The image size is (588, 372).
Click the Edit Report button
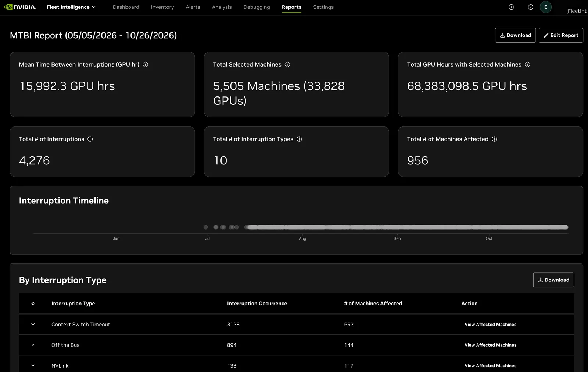click(561, 35)
